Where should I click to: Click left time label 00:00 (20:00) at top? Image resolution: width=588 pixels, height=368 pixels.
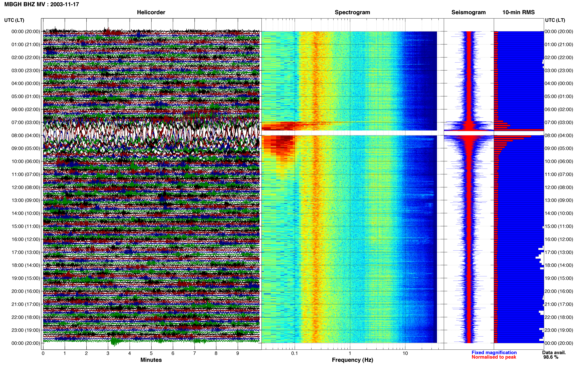tap(26, 31)
